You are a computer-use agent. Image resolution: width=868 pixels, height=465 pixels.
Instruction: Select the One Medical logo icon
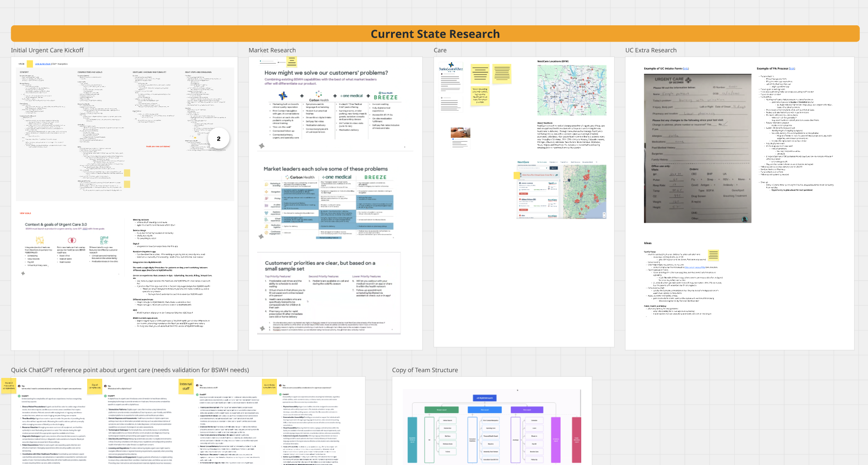[x=352, y=96]
